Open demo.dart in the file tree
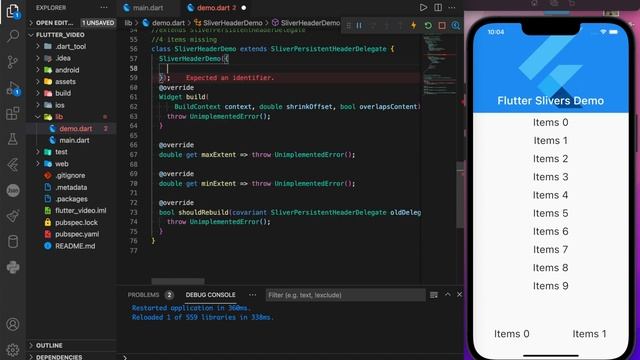 coord(72,129)
